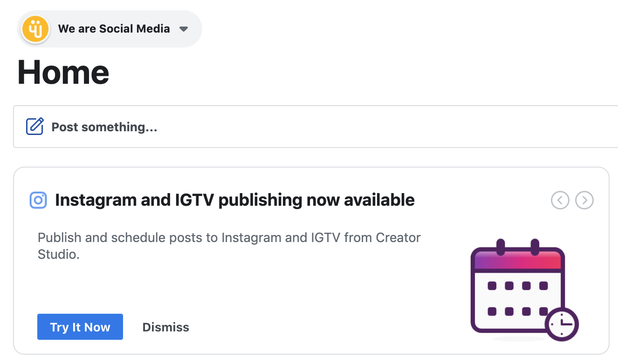Dismiss the Instagram publishing announcement
Viewport: 618px width, 364px height.
point(166,327)
